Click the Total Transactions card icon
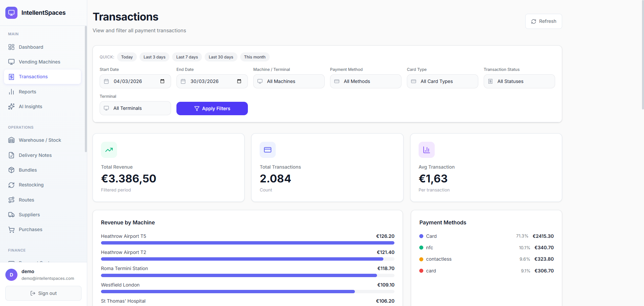This screenshot has width=644, height=306. pyautogui.click(x=268, y=150)
